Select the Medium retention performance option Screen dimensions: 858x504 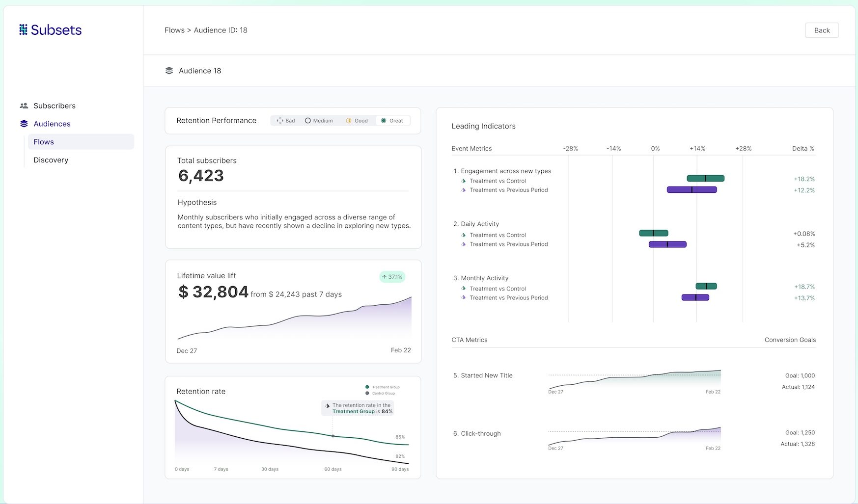[319, 121]
